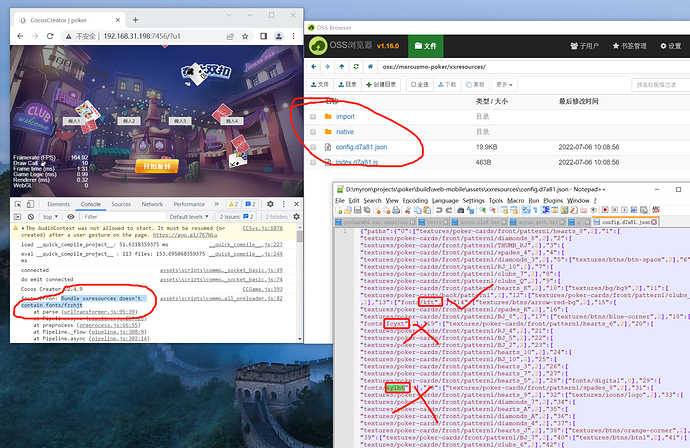
Task: Open 设置 settings in OSS Browser
Action: 671,46
